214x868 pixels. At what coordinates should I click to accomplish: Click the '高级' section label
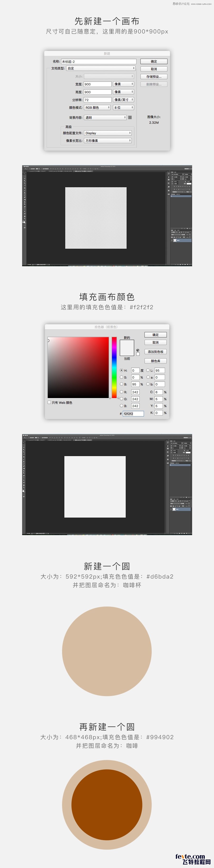coord(69,127)
